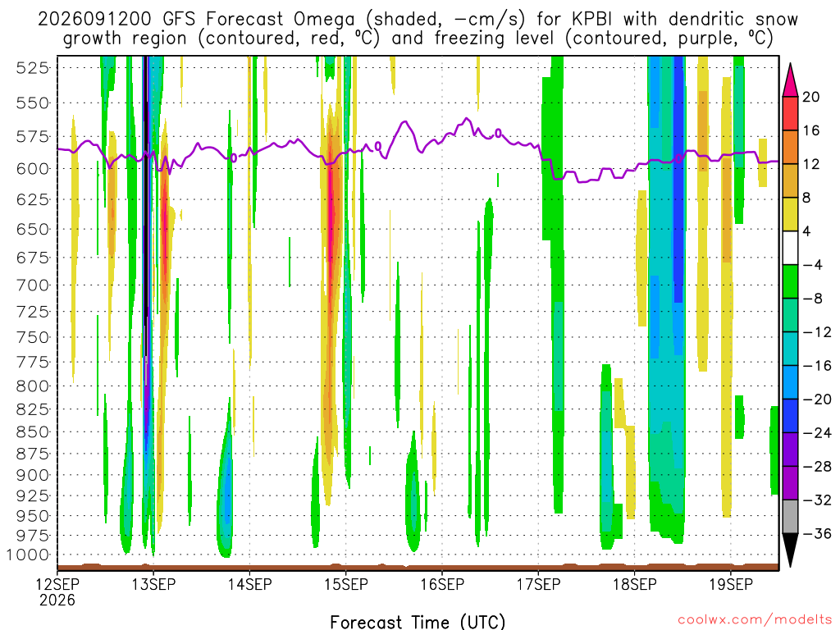Click the dark blue -20 to -24 segment
Viewport: 840px width, 630px height.
[x=790, y=416]
